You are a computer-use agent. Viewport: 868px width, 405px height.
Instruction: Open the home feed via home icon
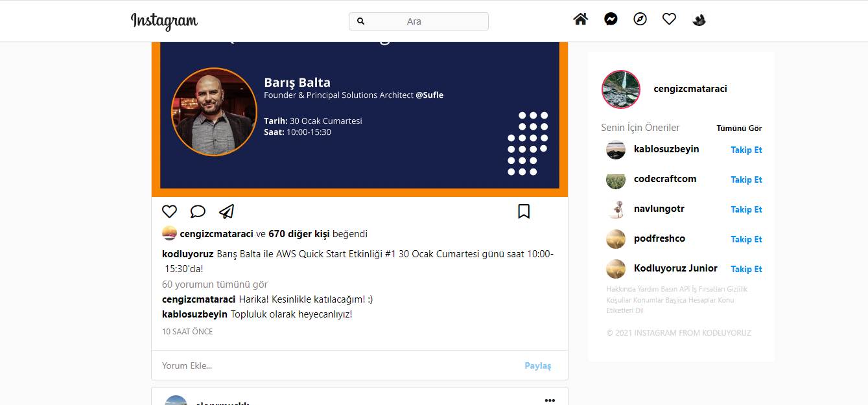coord(580,19)
